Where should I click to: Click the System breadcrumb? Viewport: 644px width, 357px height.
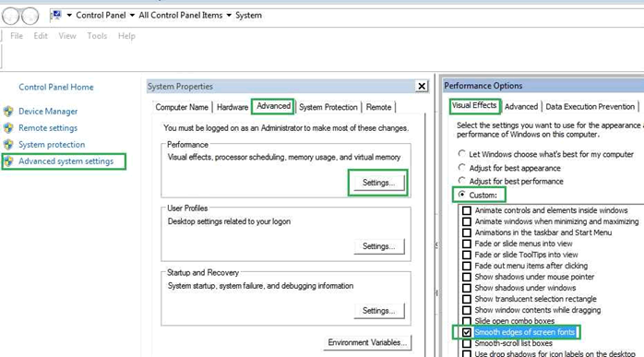pos(248,15)
